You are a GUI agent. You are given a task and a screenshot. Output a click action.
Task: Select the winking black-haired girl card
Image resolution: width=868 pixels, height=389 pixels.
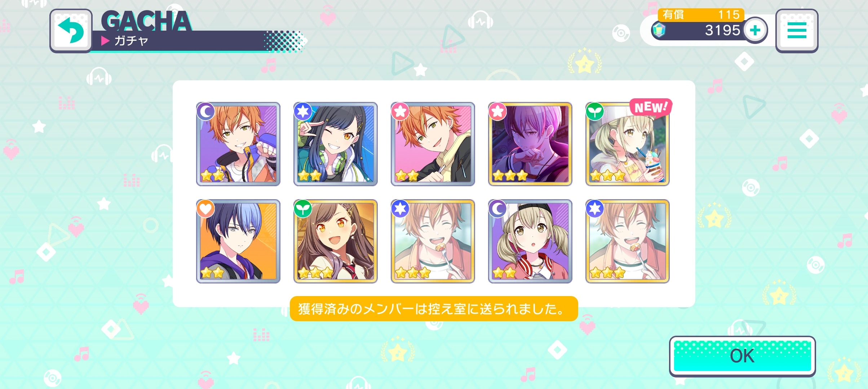coord(335,144)
